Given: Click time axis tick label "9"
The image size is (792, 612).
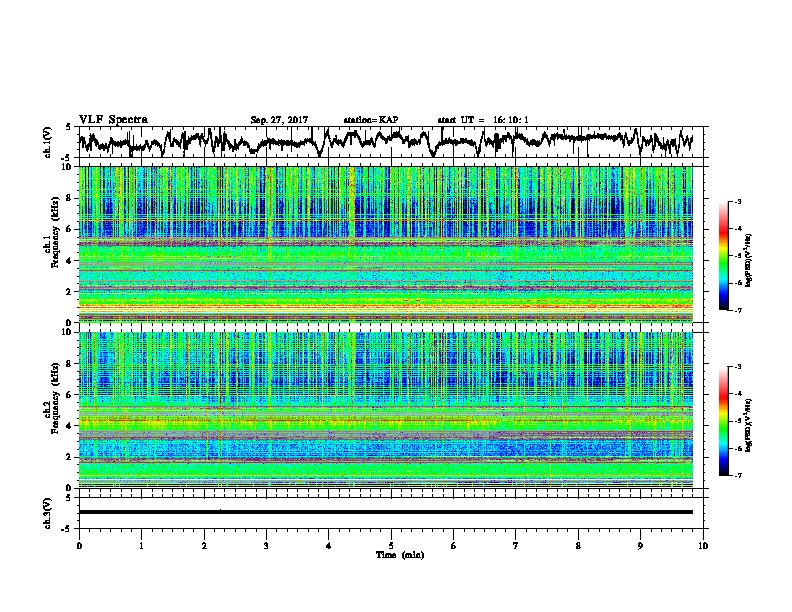Looking at the screenshot, I should (x=640, y=546).
